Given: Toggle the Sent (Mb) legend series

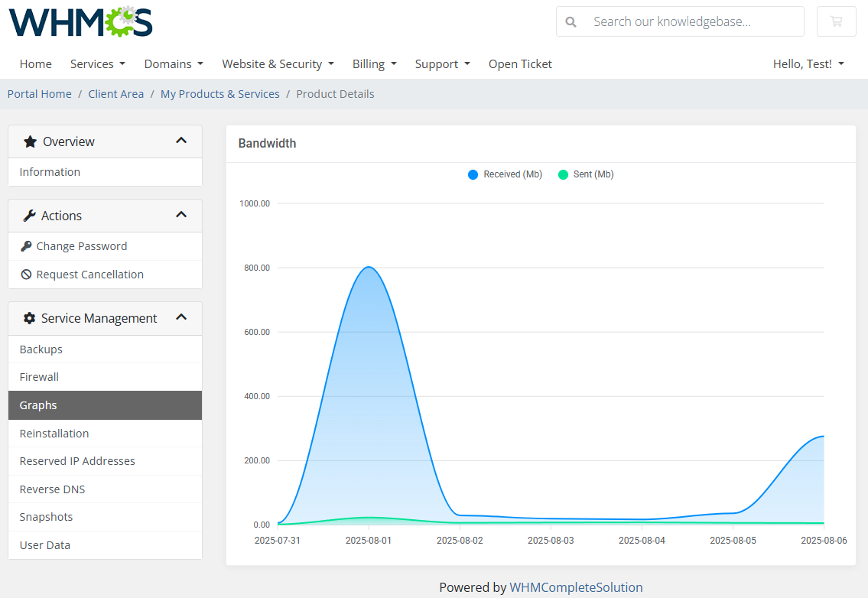Looking at the screenshot, I should pyautogui.click(x=585, y=174).
